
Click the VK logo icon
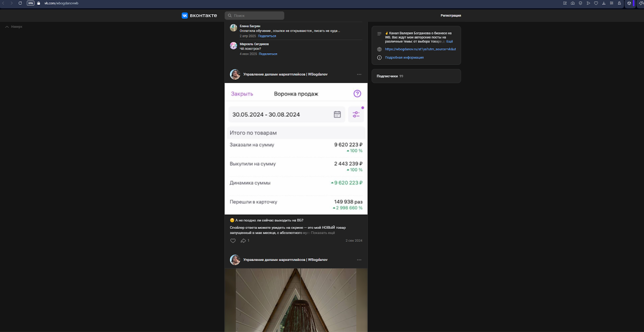(185, 15)
